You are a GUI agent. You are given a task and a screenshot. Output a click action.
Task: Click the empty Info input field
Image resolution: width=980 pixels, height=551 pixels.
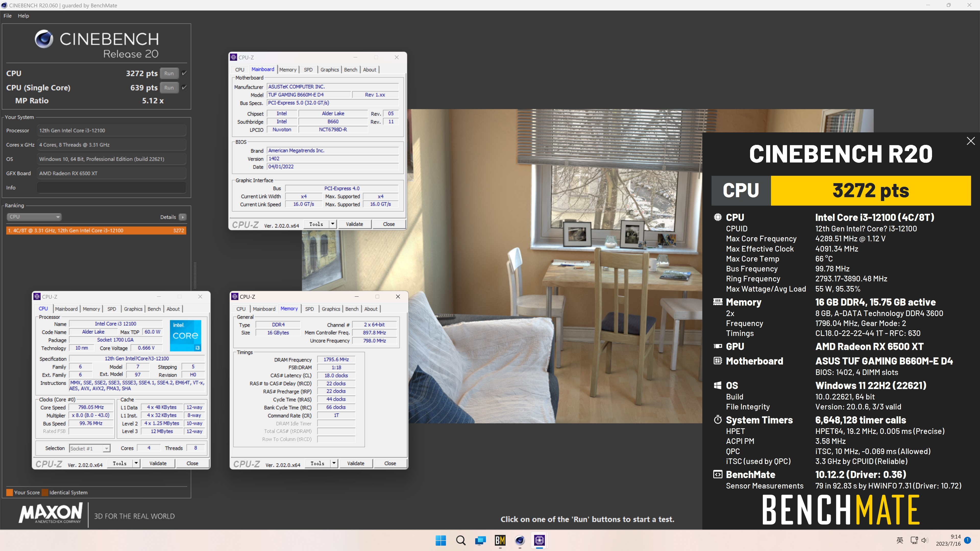click(x=112, y=187)
